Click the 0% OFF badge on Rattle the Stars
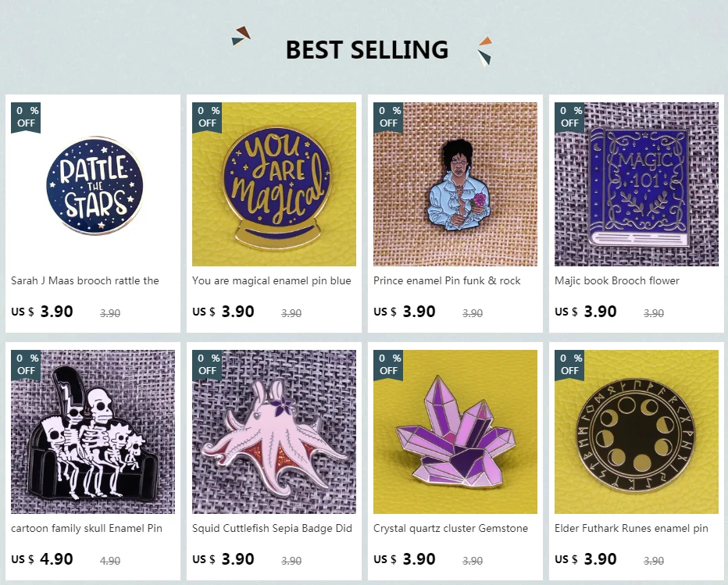728x585 pixels. point(26,117)
